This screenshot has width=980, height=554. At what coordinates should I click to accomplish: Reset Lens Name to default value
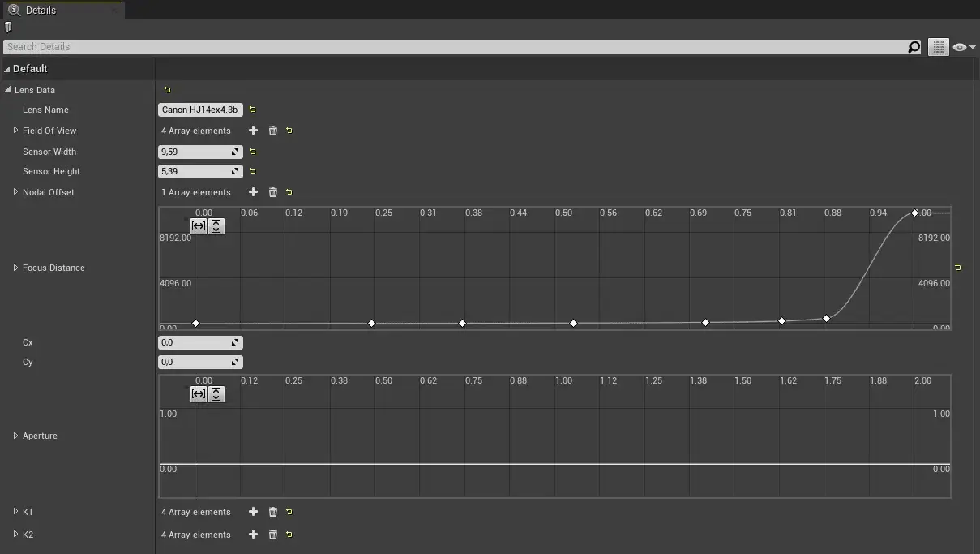pyautogui.click(x=252, y=110)
